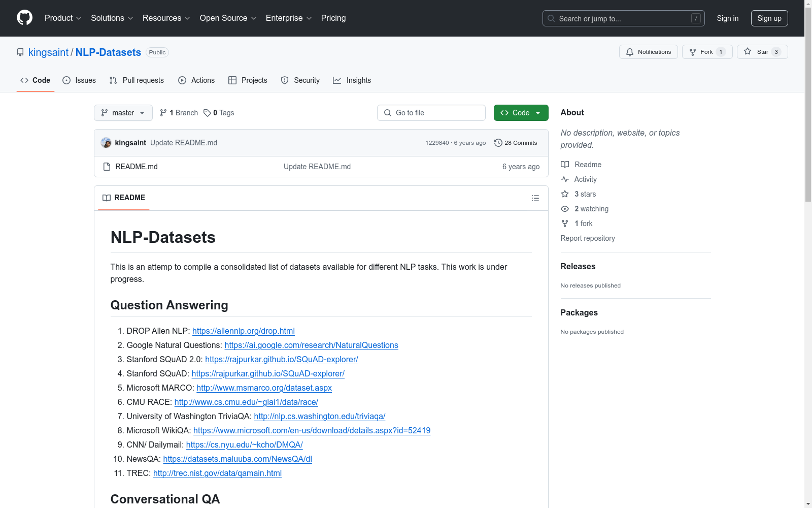Expand the Enterprise menu

(289, 18)
